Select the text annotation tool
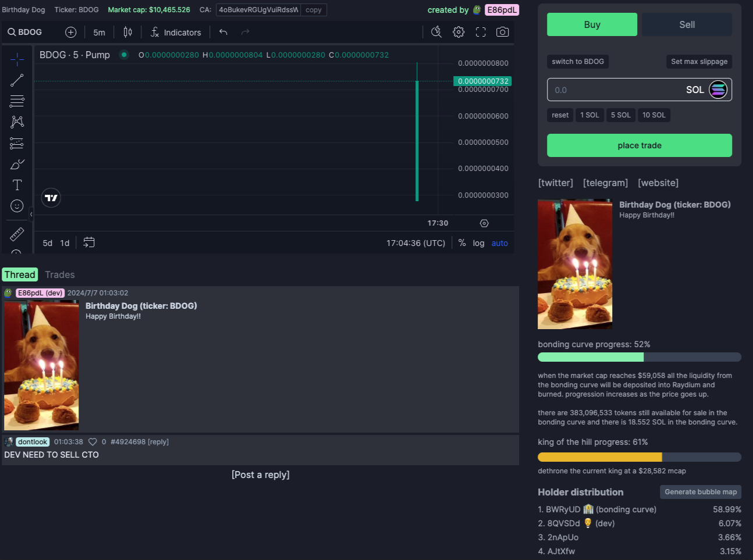 coord(17,185)
